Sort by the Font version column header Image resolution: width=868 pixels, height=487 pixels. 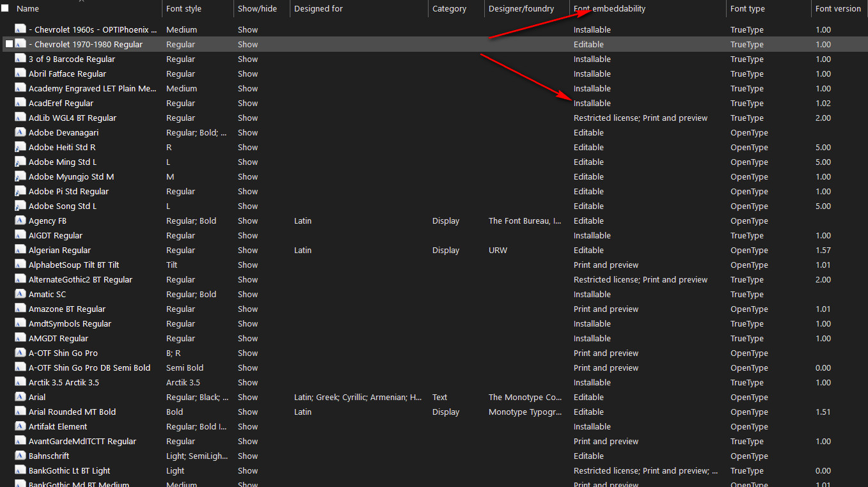[839, 8]
